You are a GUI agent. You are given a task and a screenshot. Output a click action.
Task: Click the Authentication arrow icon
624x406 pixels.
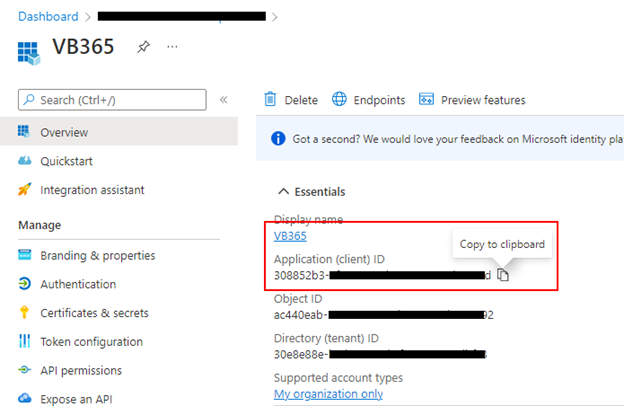[x=25, y=284]
